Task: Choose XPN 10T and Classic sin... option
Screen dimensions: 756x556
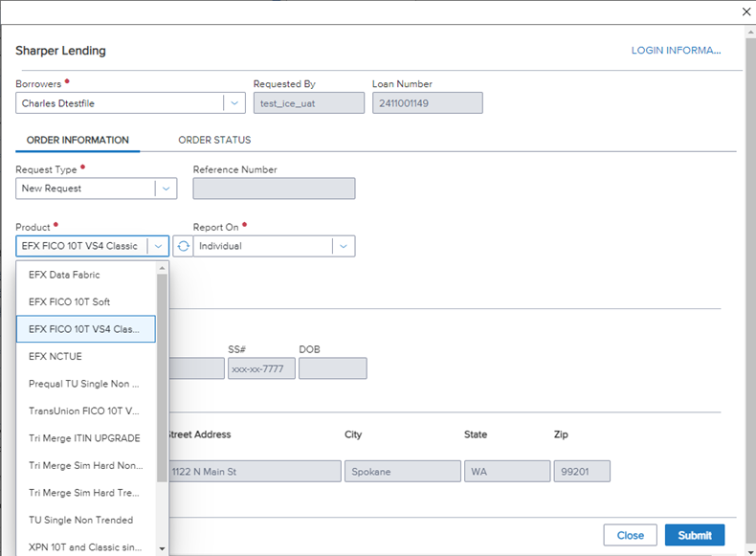Action: point(86,547)
